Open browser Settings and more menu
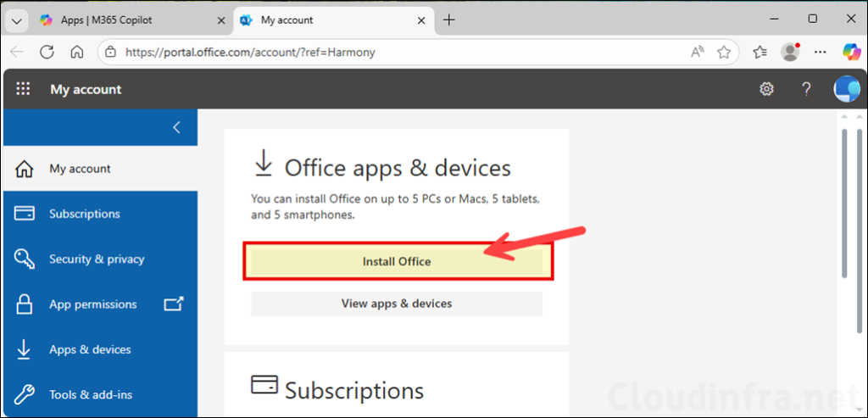The height and width of the screenshot is (418, 868). pos(821,52)
